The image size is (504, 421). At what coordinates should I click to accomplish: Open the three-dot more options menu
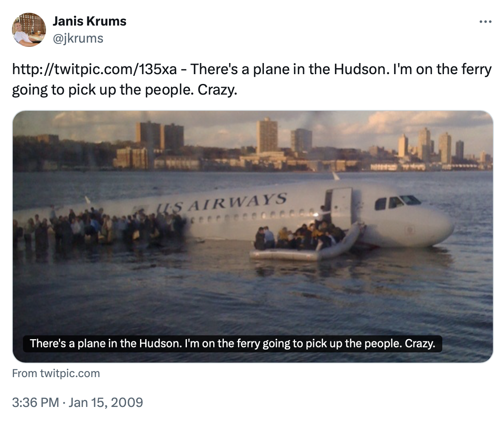(485, 21)
